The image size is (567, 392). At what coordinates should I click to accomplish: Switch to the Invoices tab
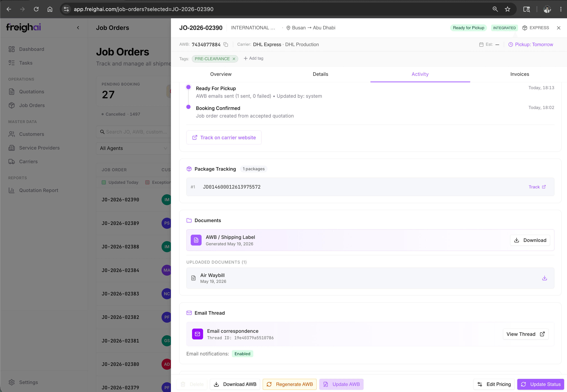(520, 74)
